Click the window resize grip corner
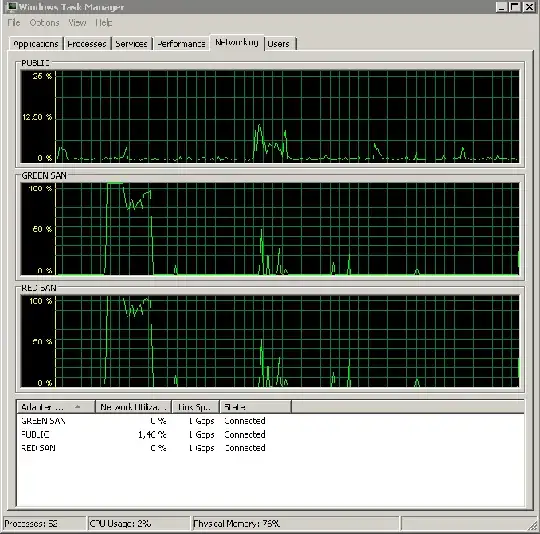 tap(532, 525)
